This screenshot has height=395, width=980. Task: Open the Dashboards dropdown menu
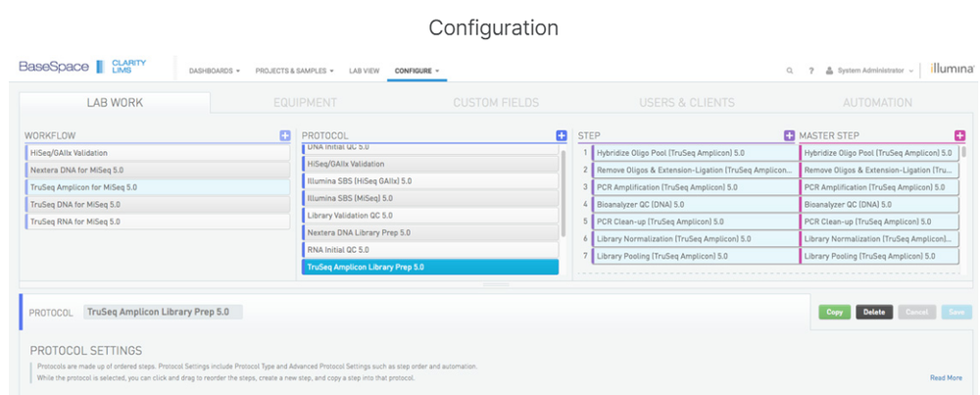215,72
